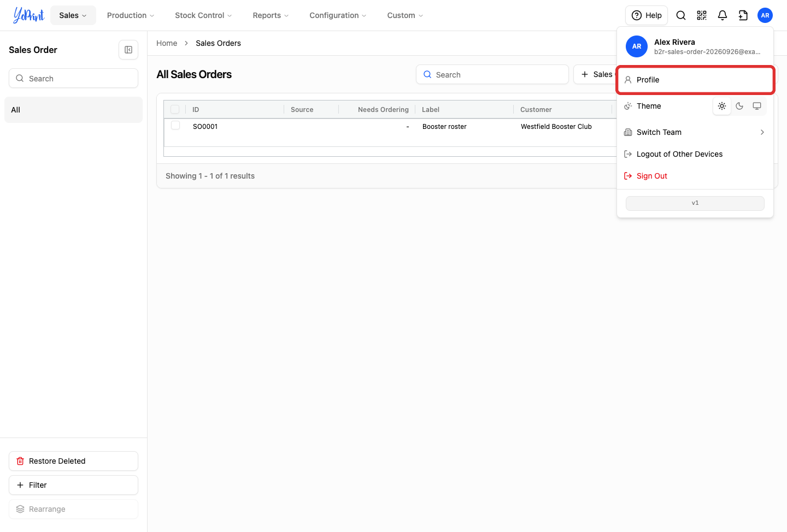Open global search magnifier icon in top bar
The height and width of the screenshot is (532, 787).
pos(681,15)
